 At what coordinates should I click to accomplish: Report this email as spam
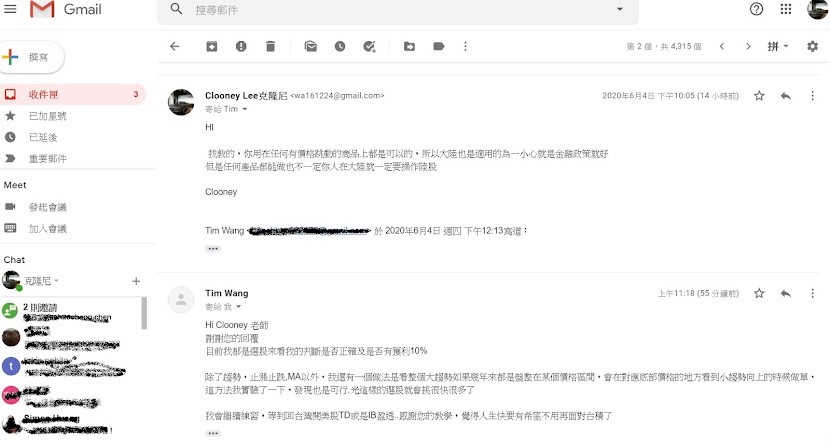(241, 47)
